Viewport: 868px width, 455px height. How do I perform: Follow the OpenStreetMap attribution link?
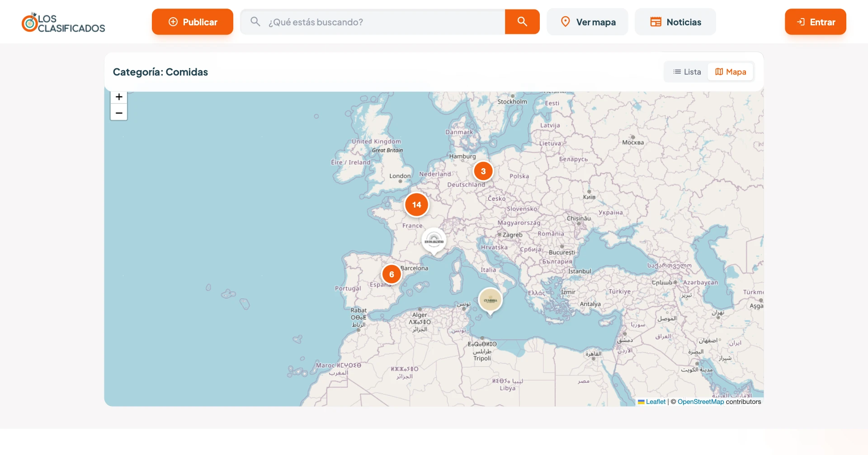click(x=701, y=402)
